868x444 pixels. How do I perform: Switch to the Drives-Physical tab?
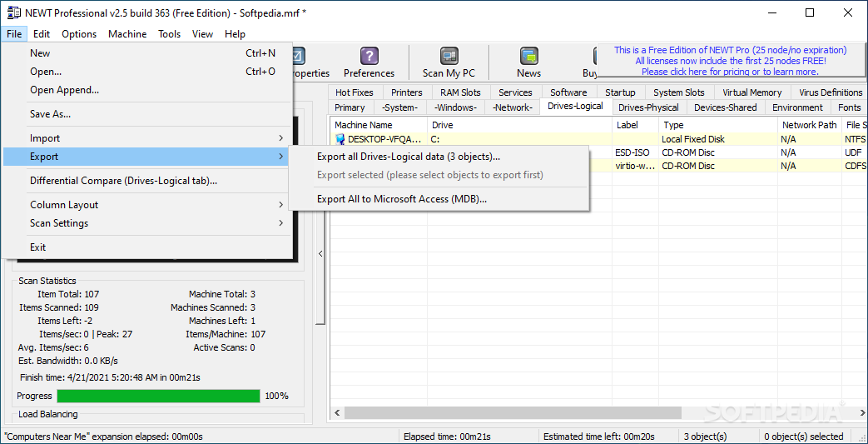(649, 107)
